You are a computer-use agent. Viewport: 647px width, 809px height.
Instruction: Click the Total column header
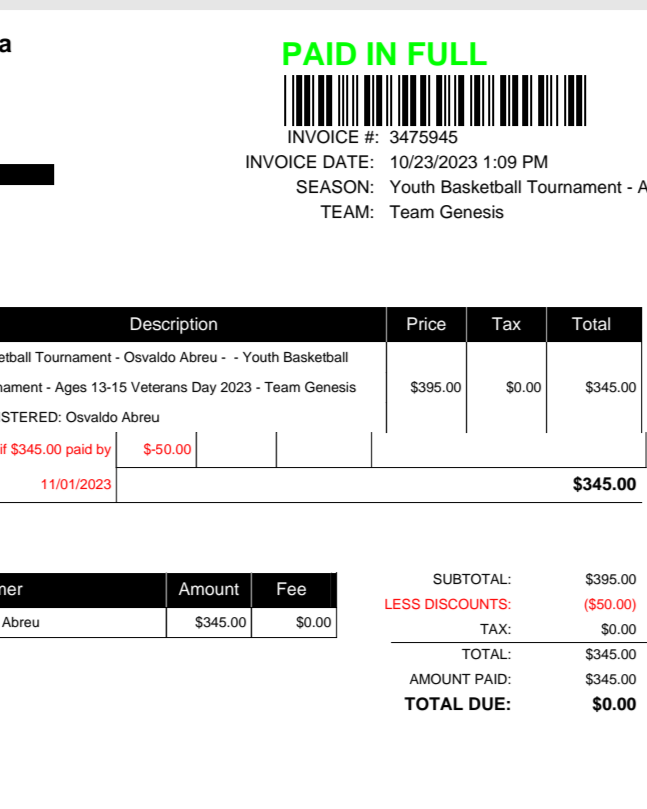click(x=591, y=324)
